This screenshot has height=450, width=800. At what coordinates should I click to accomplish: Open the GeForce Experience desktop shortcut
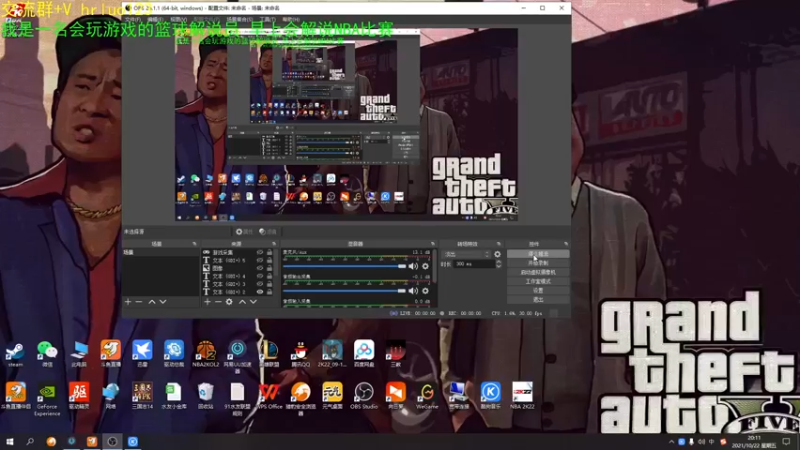point(47,398)
